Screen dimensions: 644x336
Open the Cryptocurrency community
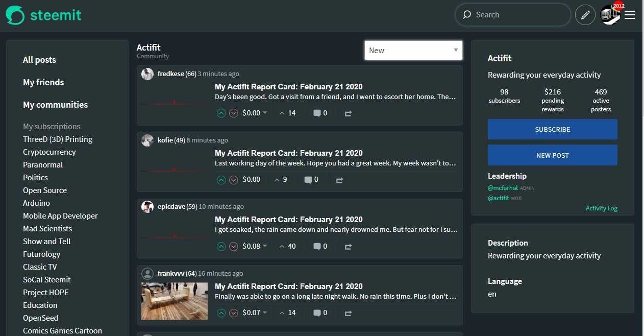pos(49,152)
